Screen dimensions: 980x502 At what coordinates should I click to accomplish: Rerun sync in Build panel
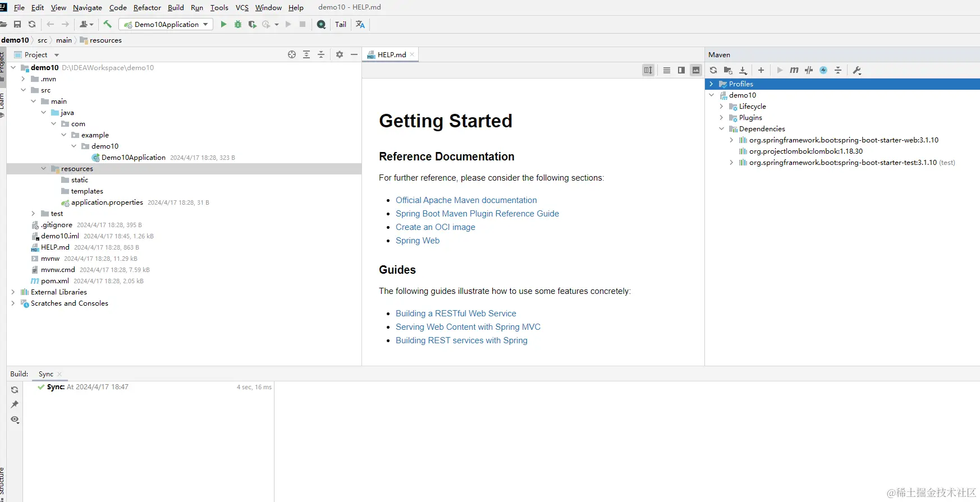(x=15, y=390)
